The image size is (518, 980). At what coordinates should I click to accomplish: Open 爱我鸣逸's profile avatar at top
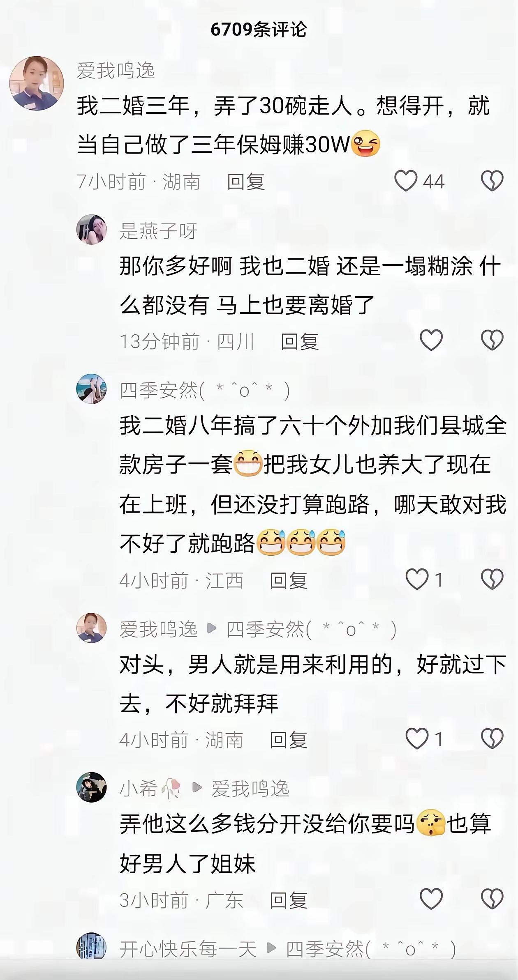tap(37, 83)
